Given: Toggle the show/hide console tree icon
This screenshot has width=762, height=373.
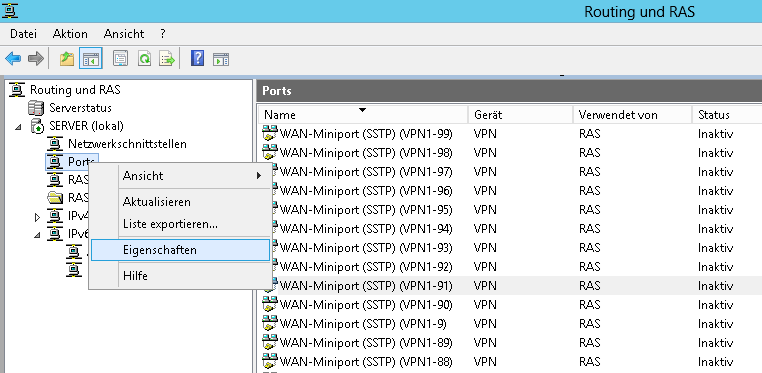Looking at the screenshot, I should click(91, 59).
